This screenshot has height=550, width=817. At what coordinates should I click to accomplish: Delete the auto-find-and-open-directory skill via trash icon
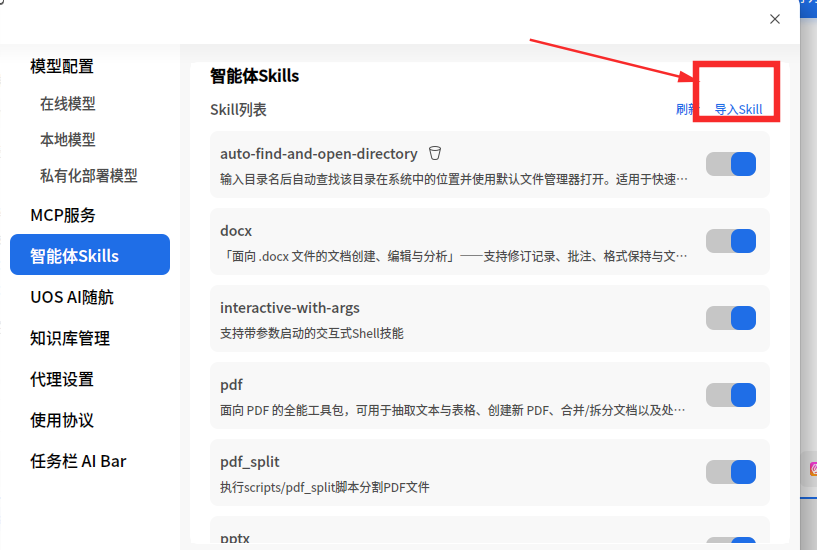(435, 153)
